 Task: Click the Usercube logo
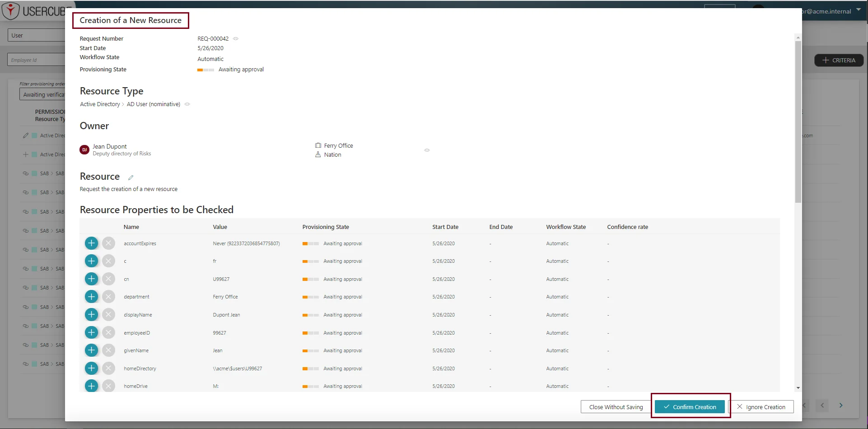[x=36, y=11]
